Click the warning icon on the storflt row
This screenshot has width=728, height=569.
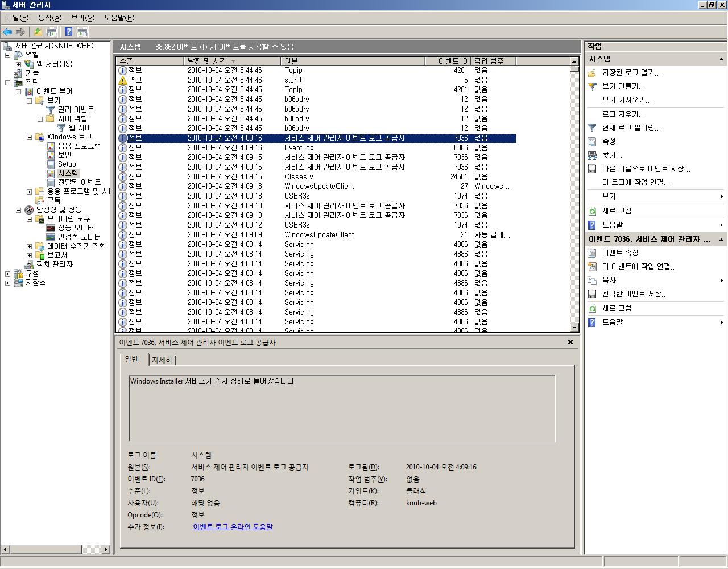click(x=123, y=80)
